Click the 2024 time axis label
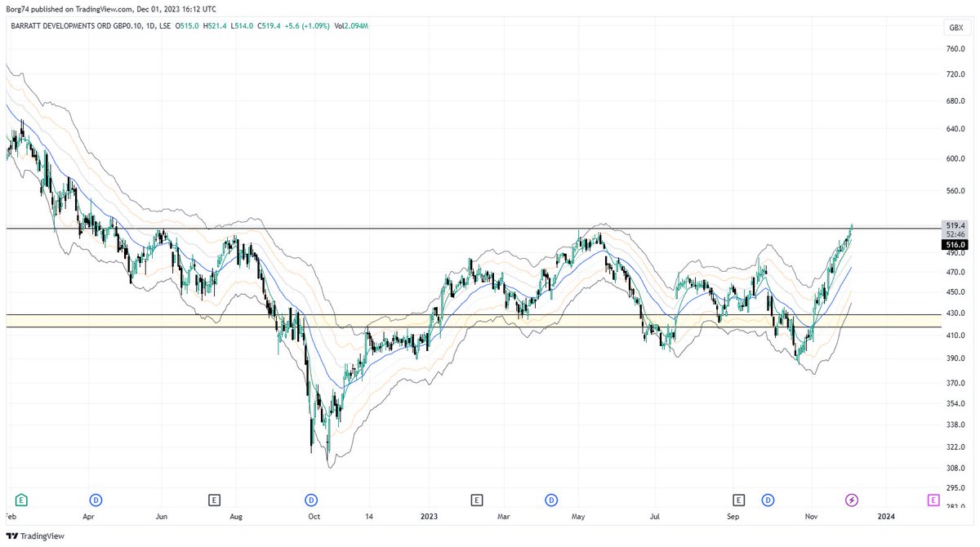 885,517
